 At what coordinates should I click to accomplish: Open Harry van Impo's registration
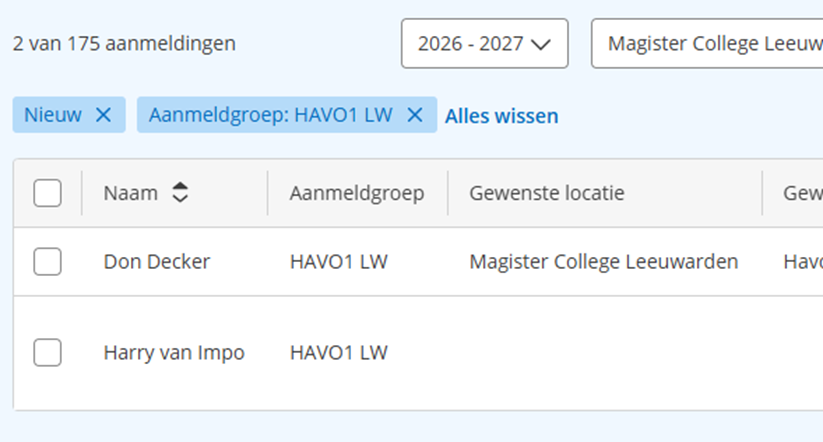point(174,352)
